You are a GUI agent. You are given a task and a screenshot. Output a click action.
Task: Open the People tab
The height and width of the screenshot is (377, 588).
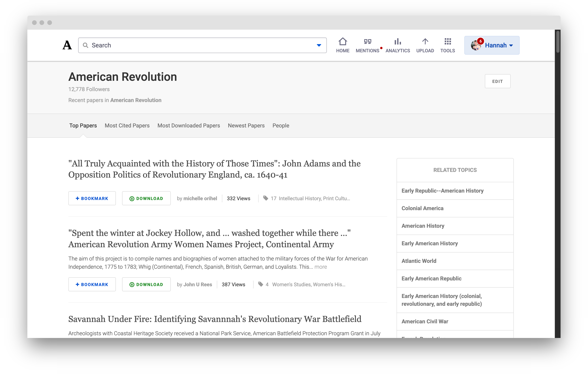281,126
